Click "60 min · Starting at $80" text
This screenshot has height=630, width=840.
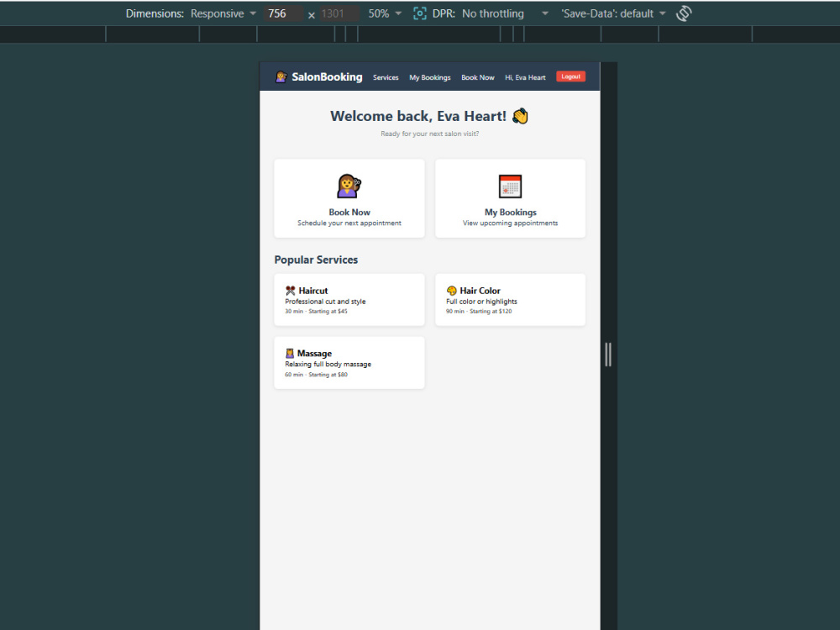pos(316,375)
